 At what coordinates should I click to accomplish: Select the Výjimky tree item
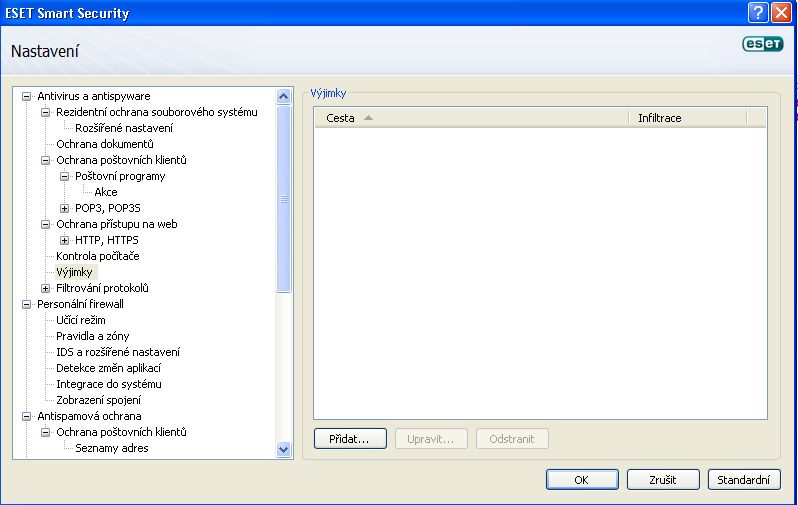coord(74,272)
